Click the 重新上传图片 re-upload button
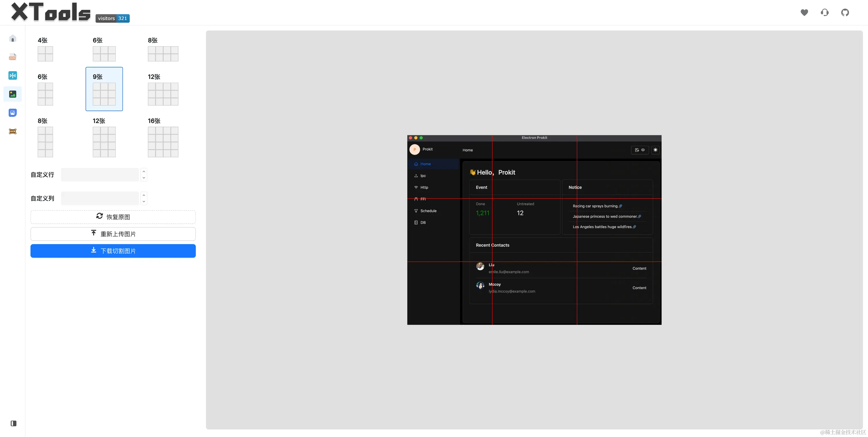This screenshot has height=437, width=868. coord(113,234)
